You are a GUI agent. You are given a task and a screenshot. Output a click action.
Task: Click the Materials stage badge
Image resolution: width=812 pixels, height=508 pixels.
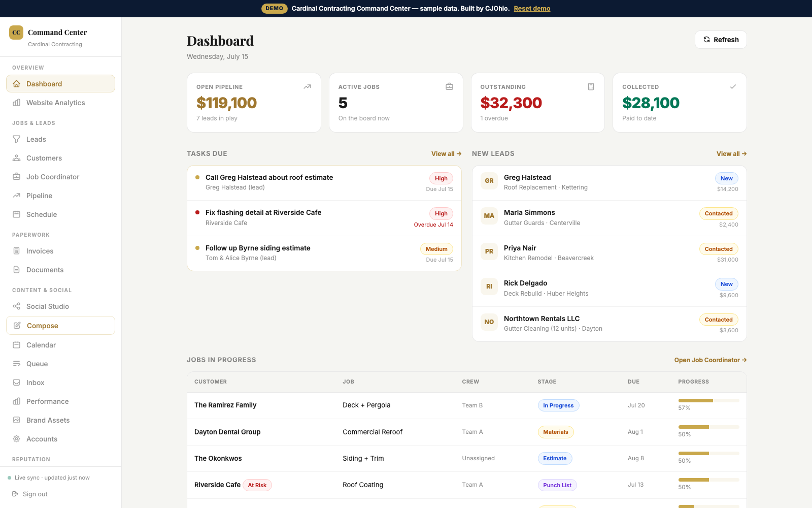(556, 432)
